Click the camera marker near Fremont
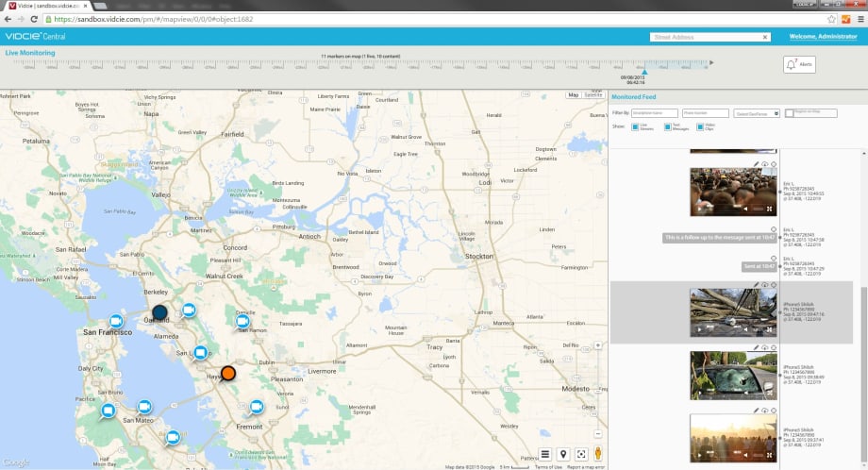 (257, 407)
